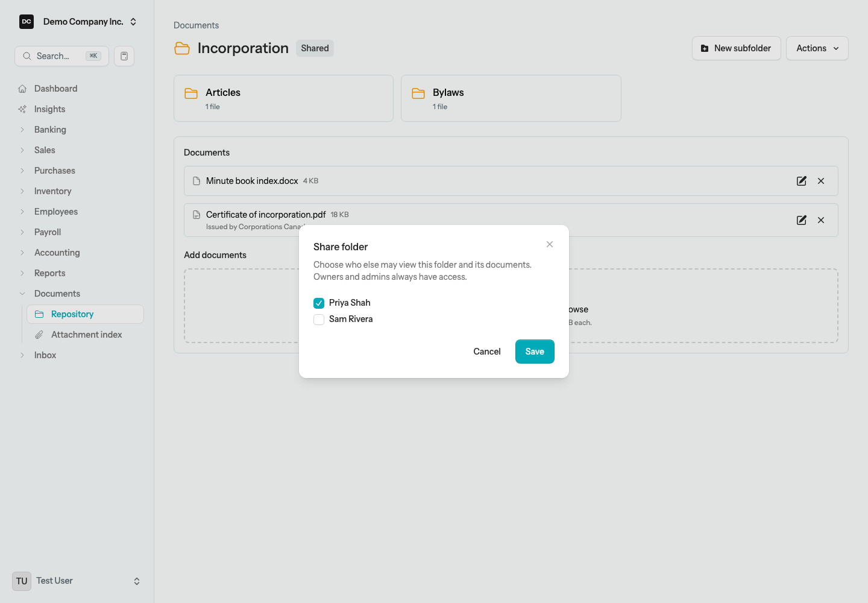Open the Articles subfolder card

coord(283,98)
